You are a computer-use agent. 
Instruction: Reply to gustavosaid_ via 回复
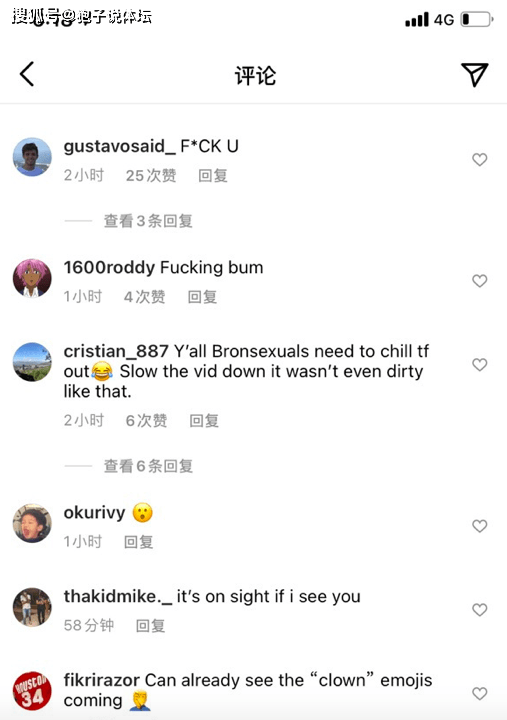coord(213,175)
